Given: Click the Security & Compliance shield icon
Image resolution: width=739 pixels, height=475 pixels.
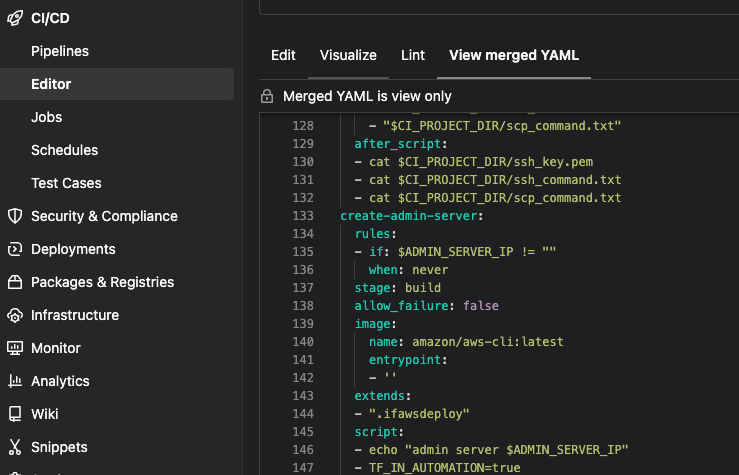Looking at the screenshot, I should click(x=15, y=216).
